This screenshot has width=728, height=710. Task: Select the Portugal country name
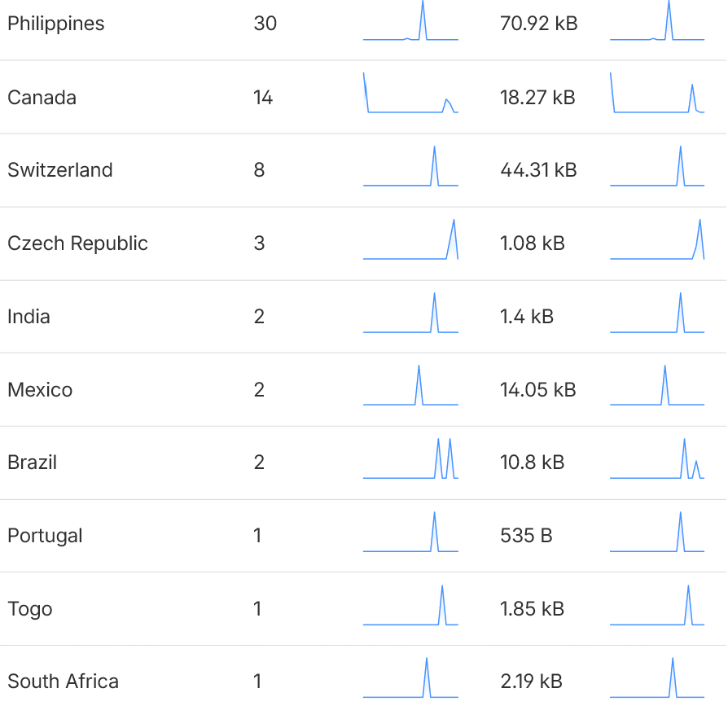click(x=45, y=536)
